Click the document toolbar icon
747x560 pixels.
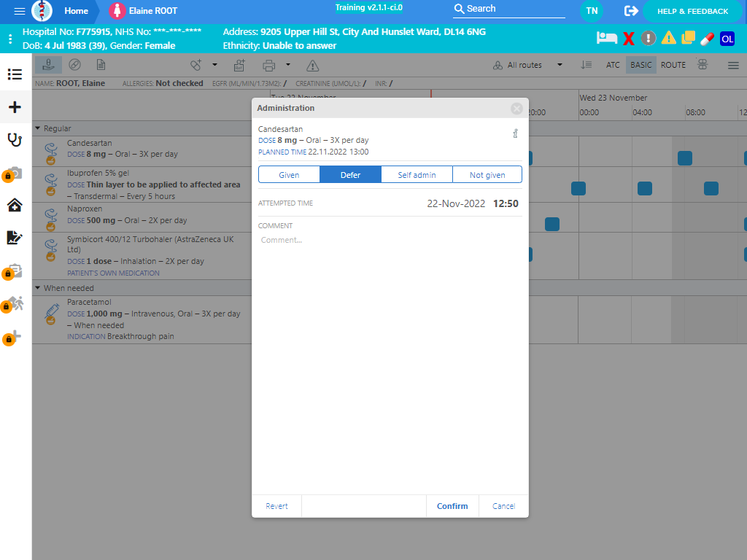pyautogui.click(x=101, y=65)
